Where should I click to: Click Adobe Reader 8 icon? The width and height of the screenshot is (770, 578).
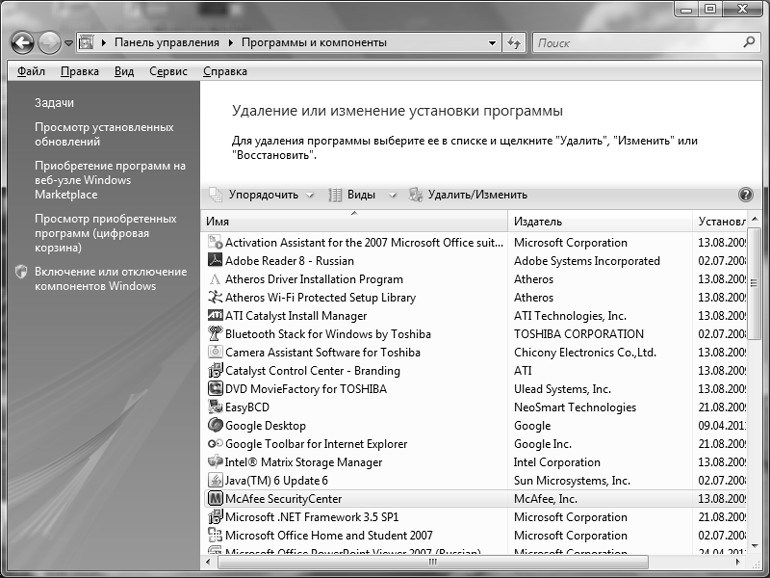coord(215,260)
